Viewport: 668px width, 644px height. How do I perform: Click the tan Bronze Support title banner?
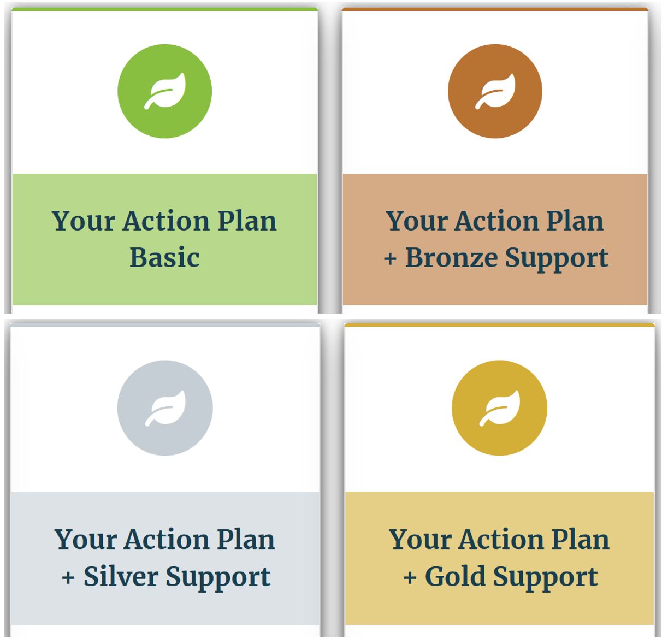click(495, 239)
